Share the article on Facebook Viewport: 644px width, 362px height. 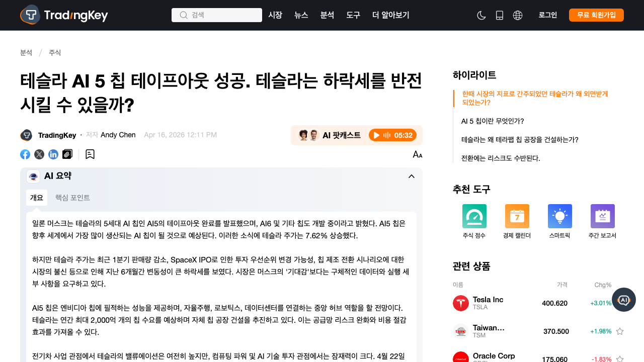[x=25, y=154]
